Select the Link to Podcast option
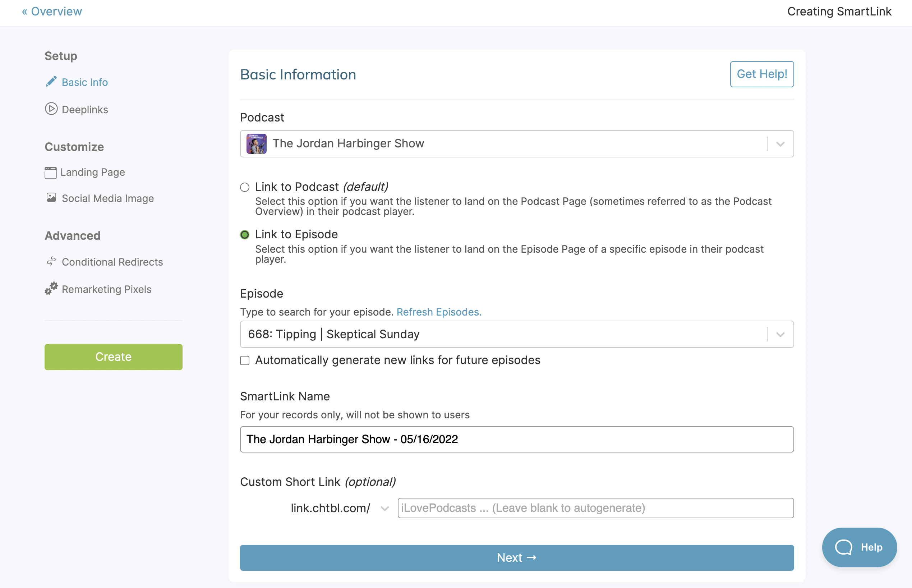The width and height of the screenshot is (912, 588). 245,187
